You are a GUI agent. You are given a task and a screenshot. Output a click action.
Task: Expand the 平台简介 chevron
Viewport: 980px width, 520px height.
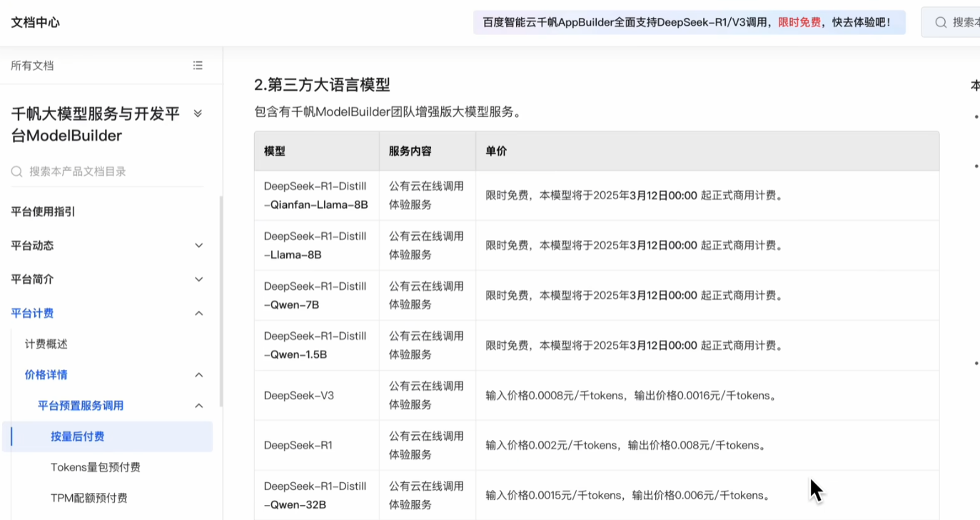199,279
